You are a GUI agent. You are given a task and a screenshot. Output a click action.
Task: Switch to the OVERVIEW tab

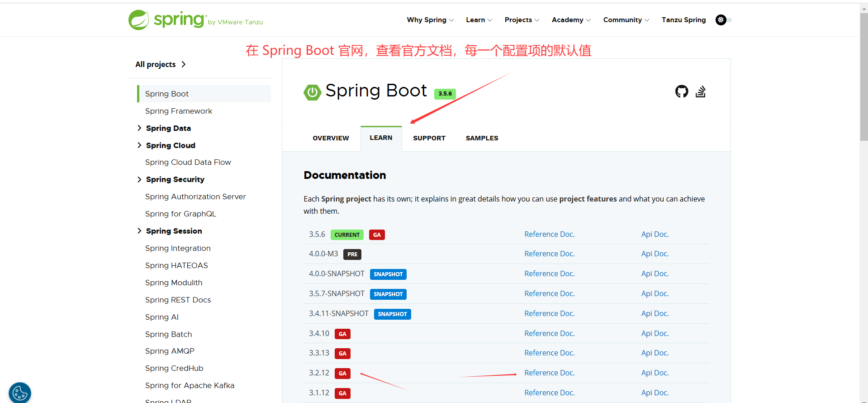(331, 138)
